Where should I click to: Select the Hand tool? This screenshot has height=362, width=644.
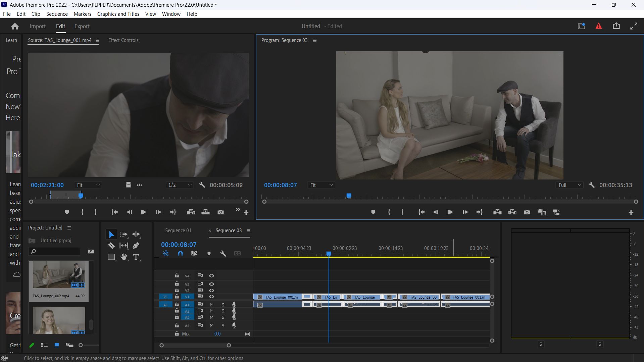click(124, 257)
